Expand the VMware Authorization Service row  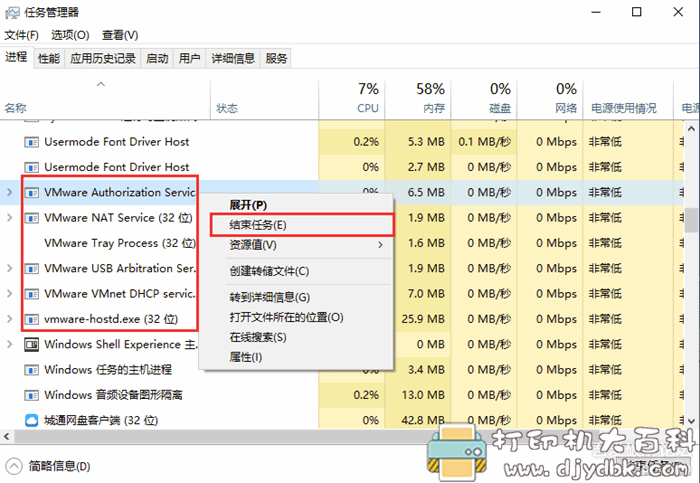[9, 192]
